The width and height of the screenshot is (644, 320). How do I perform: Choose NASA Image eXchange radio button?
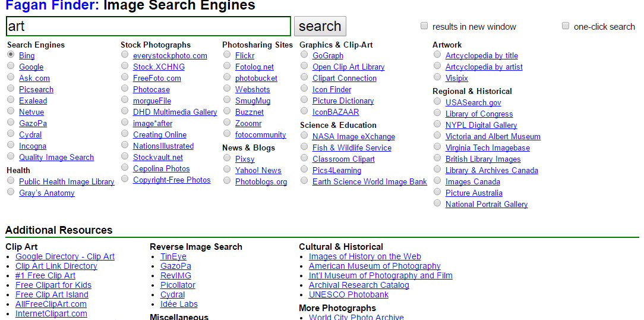(304, 135)
